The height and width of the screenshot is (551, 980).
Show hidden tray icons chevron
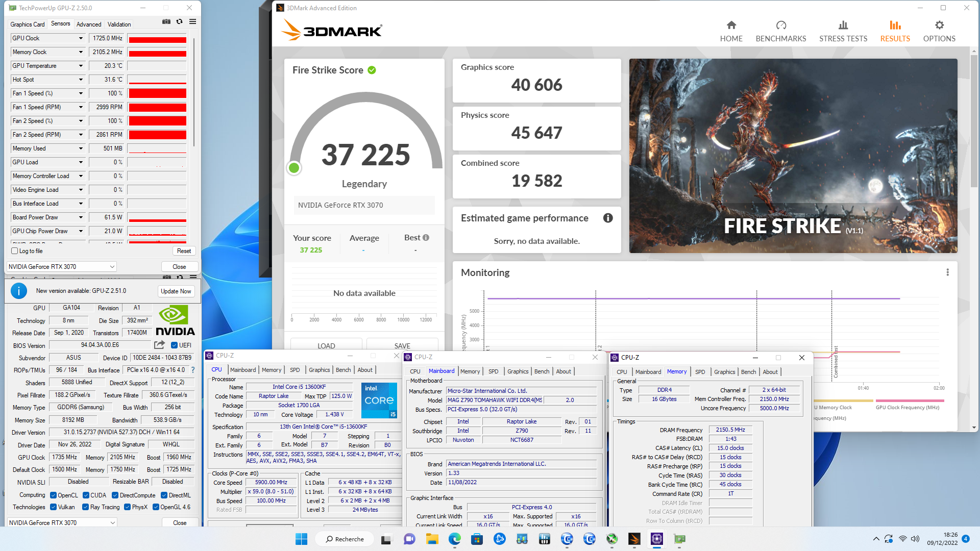876,539
